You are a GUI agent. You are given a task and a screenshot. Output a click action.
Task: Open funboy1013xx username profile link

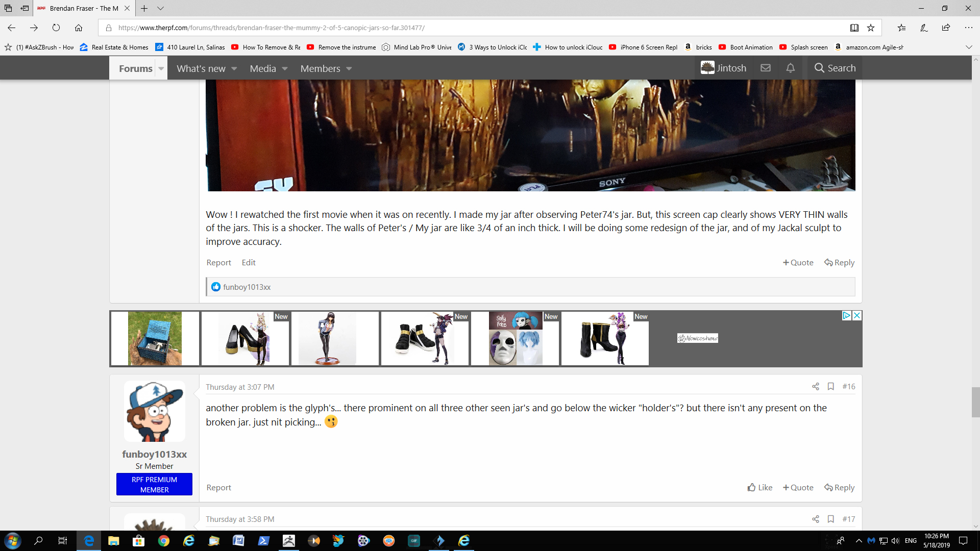point(154,454)
